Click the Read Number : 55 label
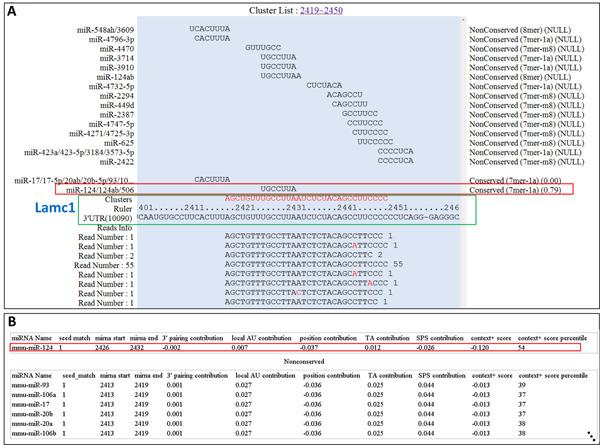 point(104,265)
